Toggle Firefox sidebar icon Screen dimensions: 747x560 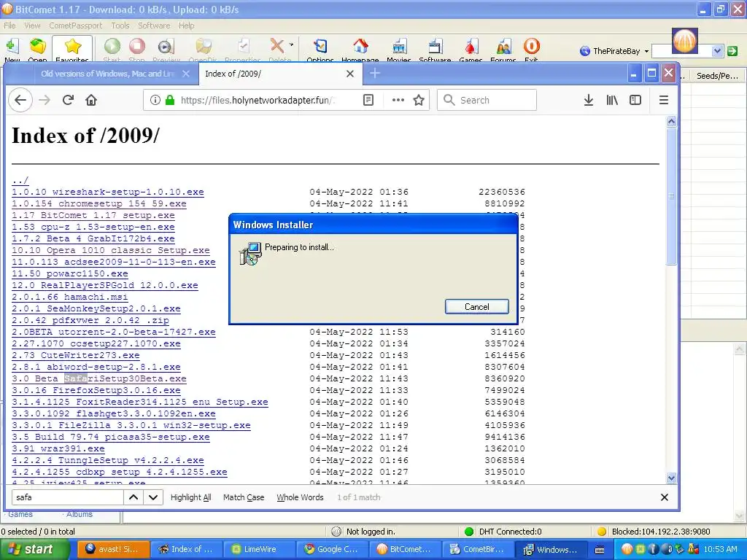[635, 100]
